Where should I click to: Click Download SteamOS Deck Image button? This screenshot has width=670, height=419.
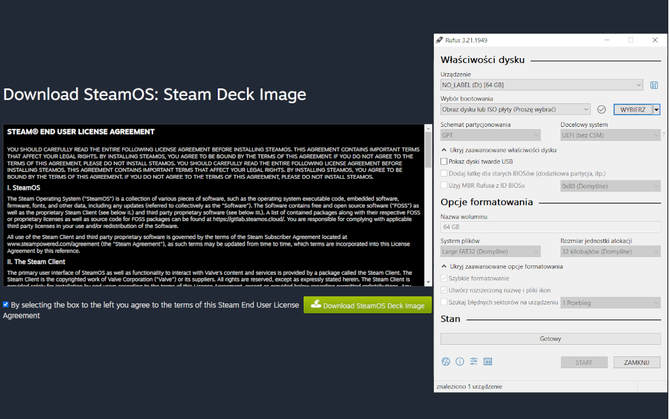click(x=367, y=305)
